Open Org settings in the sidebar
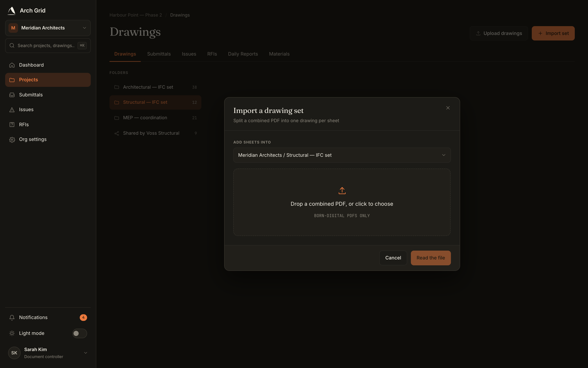The height and width of the screenshot is (368, 588). (48, 139)
